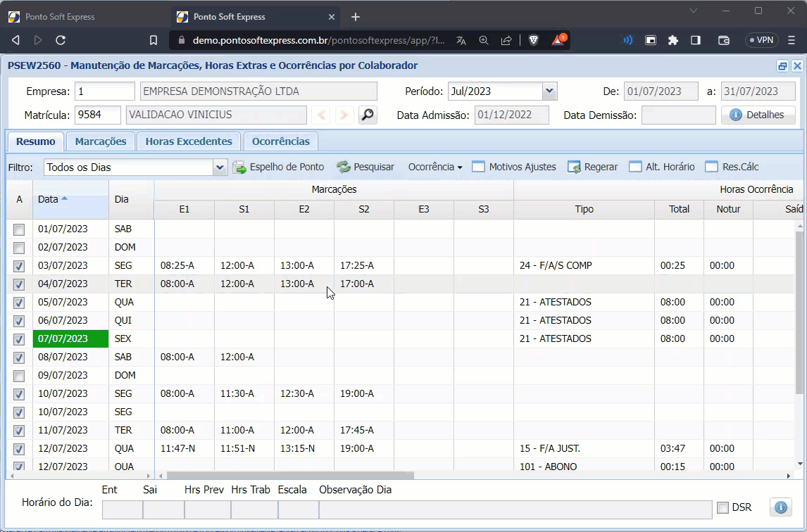
Task: Click the Matrícula input field
Action: click(x=98, y=115)
